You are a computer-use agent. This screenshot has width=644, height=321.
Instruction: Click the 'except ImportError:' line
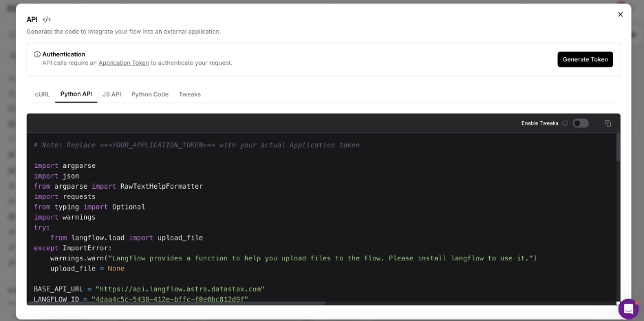coord(73,248)
